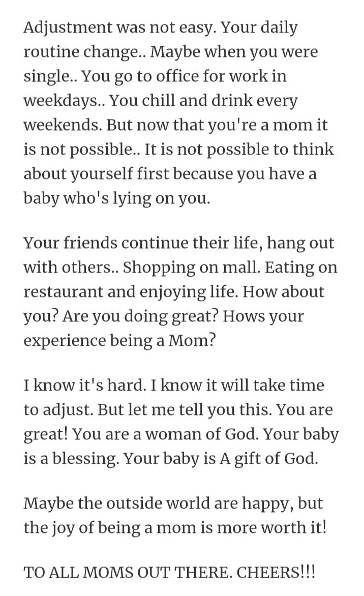This screenshot has height=596, width=364.
Task: Click the phrase 'You are a woman of God.'
Action: tap(166, 434)
